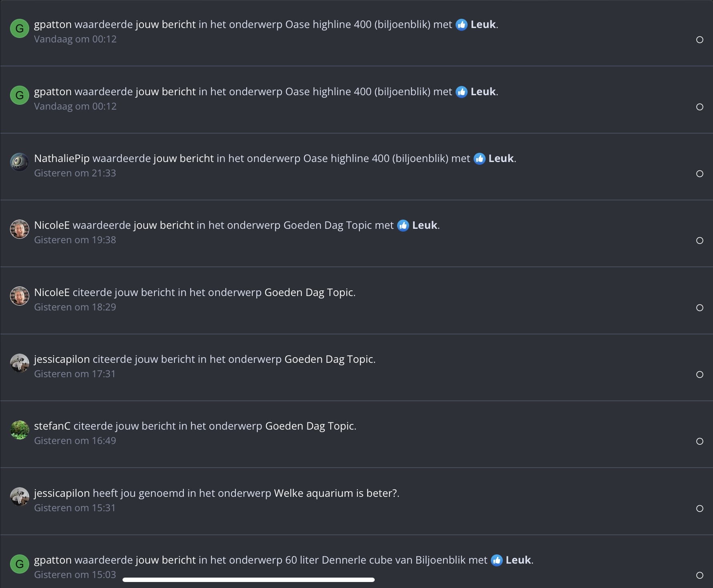The image size is (713, 588).
Task: Toggle the read circle on NathaliePip's notification
Action: coord(699,174)
